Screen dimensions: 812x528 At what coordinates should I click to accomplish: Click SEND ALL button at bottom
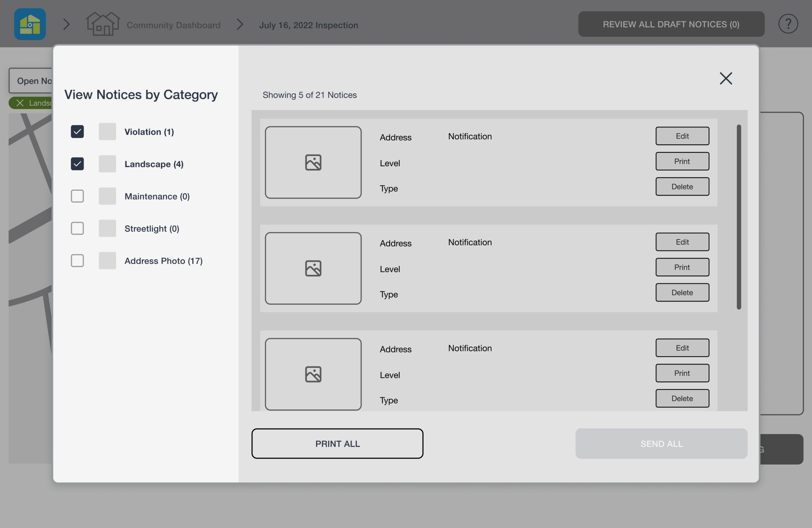(x=661, y=443)
